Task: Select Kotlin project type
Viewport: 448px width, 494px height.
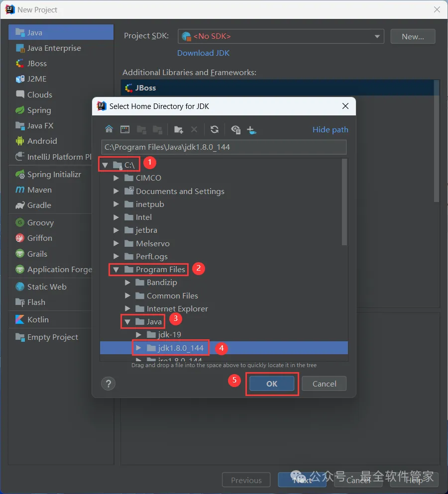Action: [50, 319]
